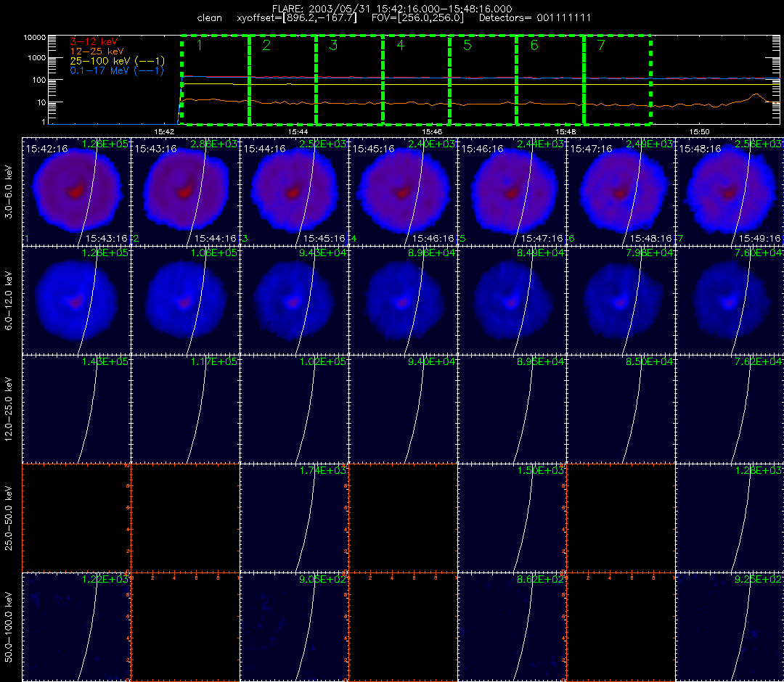Click interval 6 label in light curve plot

click(x=534, y=46)
